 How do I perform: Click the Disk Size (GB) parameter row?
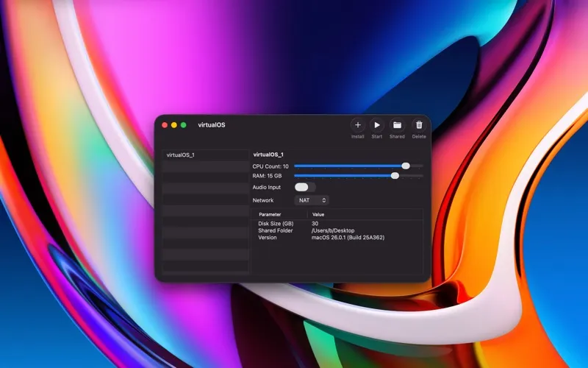337,224
